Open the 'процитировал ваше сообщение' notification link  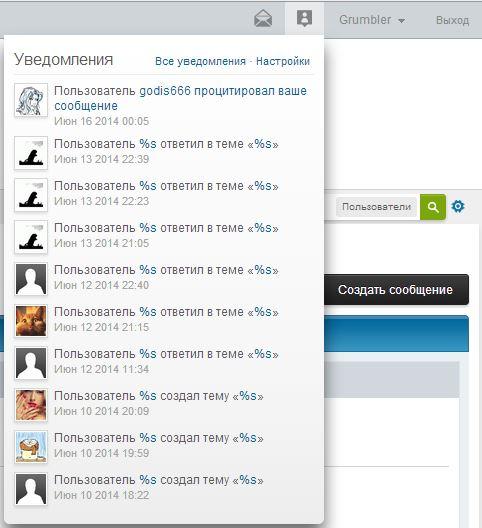pos(181,98)
